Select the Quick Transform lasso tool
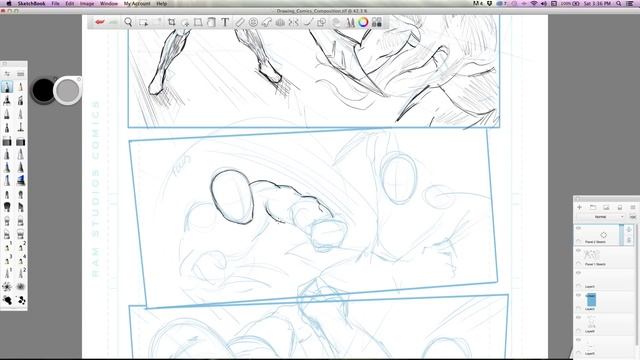The image size is (640, 360). click(185, 22)
